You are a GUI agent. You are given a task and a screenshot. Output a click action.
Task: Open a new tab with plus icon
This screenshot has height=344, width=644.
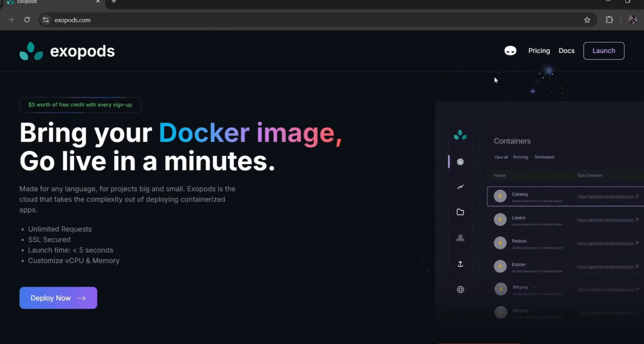click(114, 2)
